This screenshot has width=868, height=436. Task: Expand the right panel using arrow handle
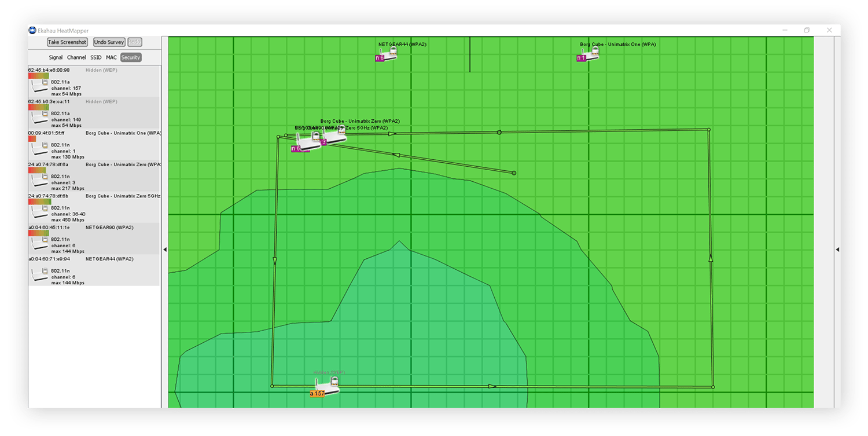tap(837, 250)
